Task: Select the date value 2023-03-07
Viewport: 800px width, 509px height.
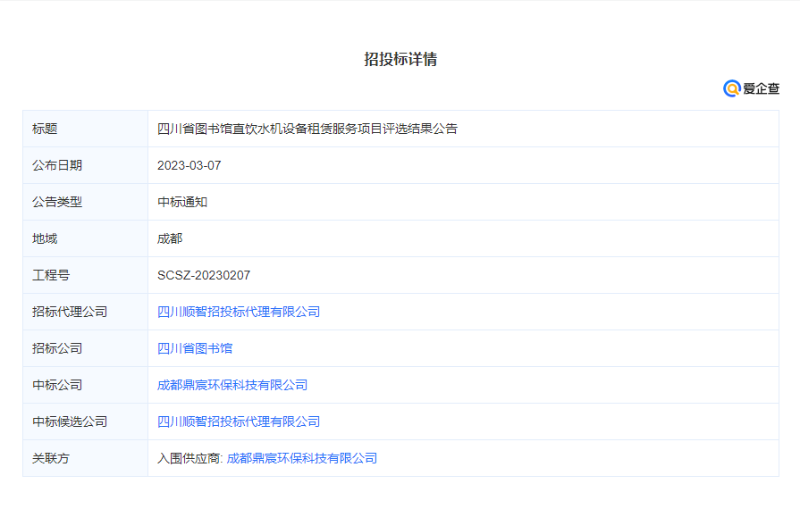Action: [x=189, y=166]
